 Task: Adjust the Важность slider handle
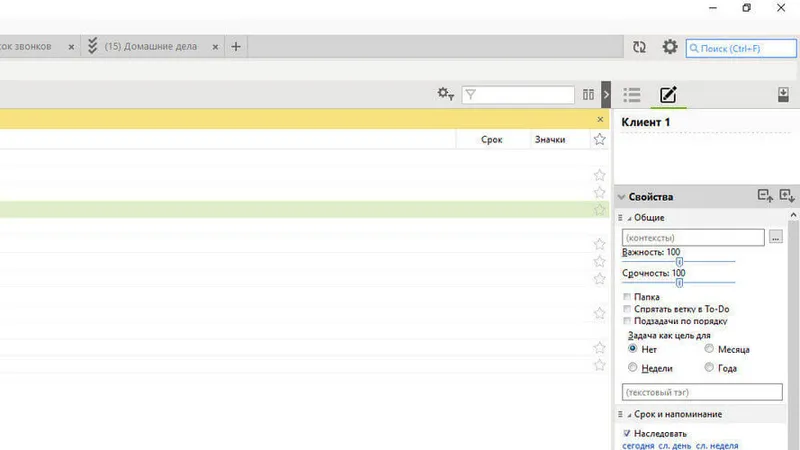click(679, 261)
